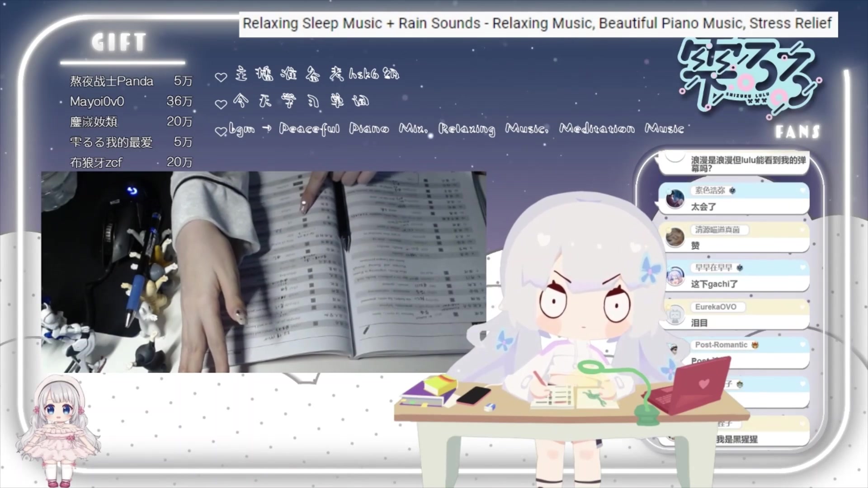Click the Relaxing Sleep Music title bar
Viewport: 868px width, 488px height.
click(x=537, y=23)
